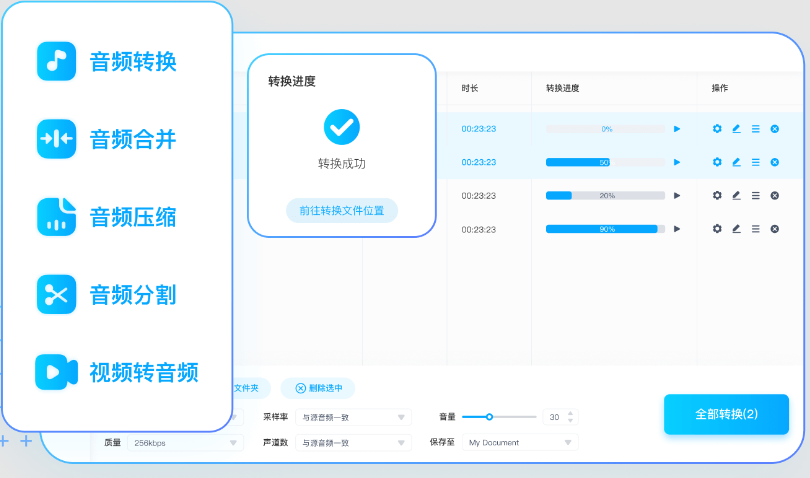Open the 质量 256kbps quality dropdown
The image size is (810, 478).
[185, 443]
